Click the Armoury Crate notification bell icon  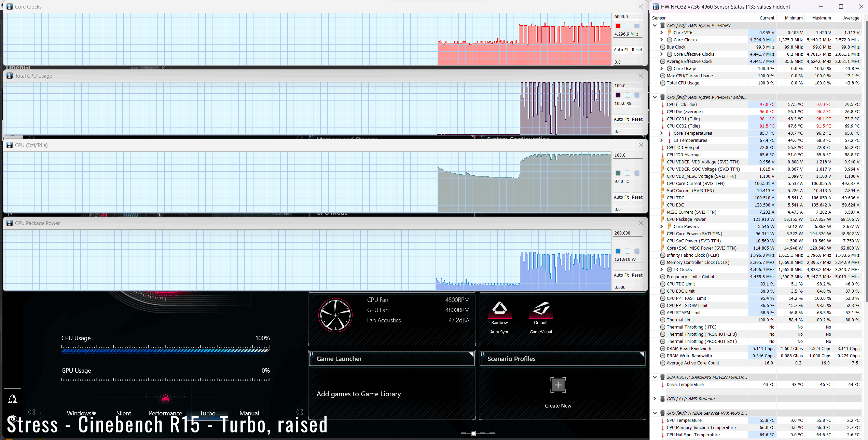click(x=13, y=399)
